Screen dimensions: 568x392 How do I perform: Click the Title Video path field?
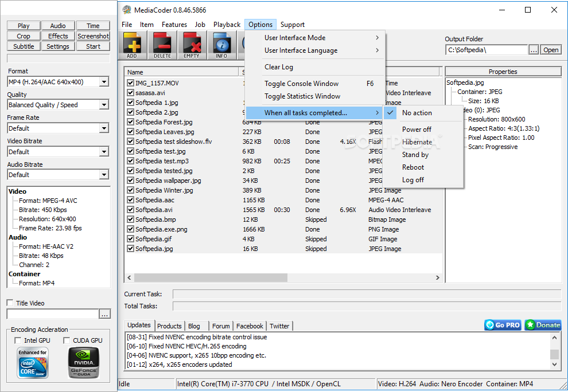click(x=53, y=314)
